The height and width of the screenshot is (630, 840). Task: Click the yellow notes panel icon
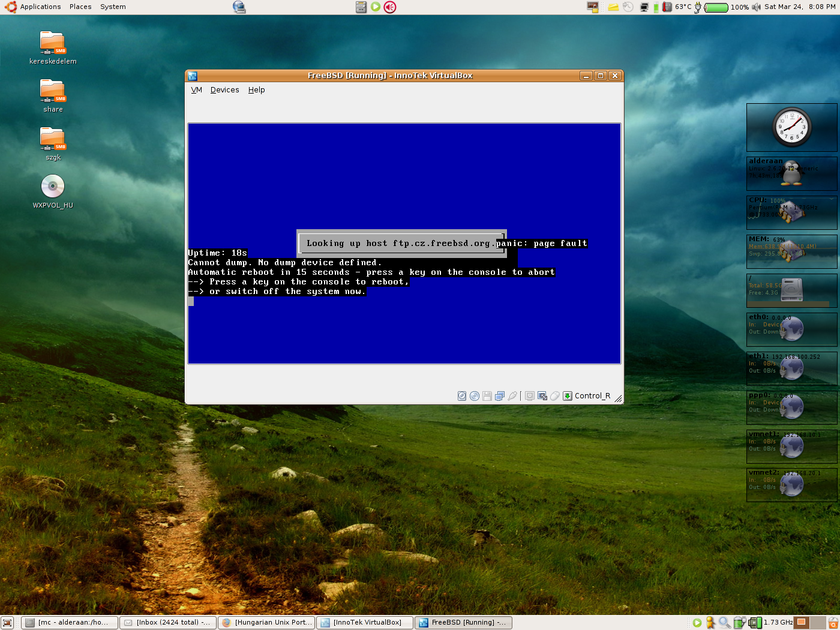pyautogui.click(x=613, y=7)
